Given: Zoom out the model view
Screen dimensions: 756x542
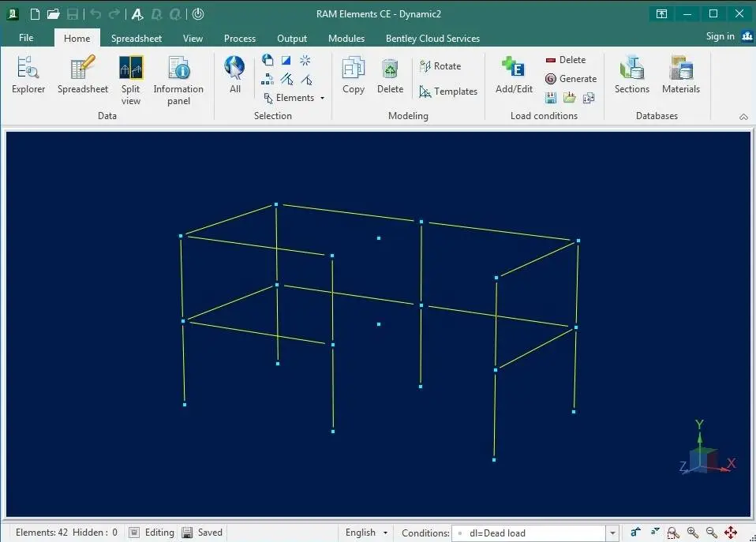Looking at the screenshot, I should click(711, 533).
